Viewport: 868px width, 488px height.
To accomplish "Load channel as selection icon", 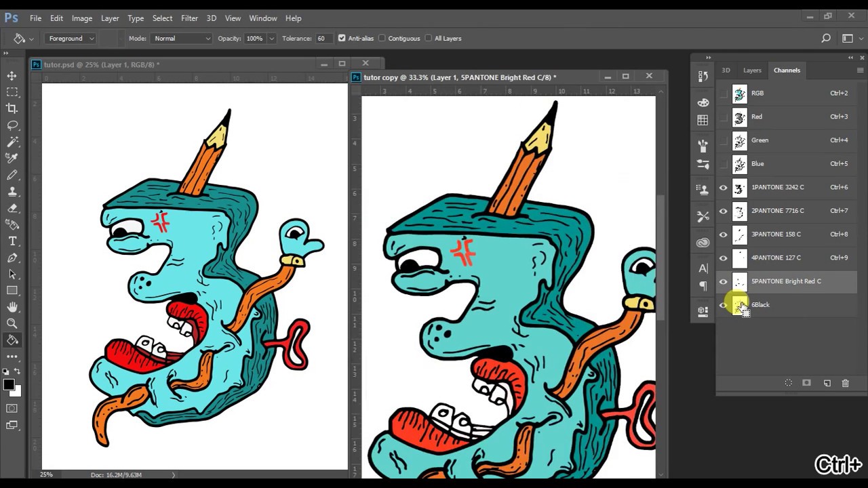I will pyautogui.click(x=789, y=383).
